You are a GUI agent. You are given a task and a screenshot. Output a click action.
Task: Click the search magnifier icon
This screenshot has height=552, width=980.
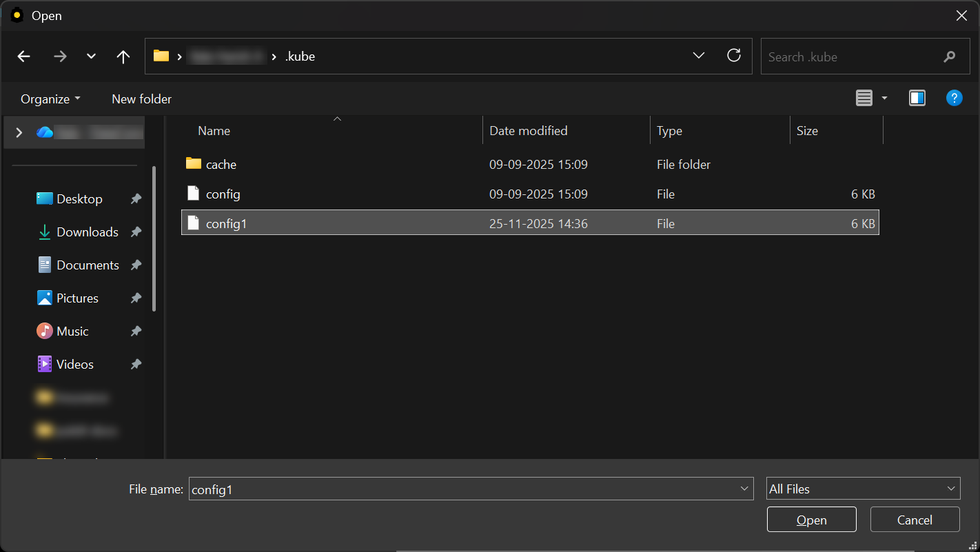point(950,57)
